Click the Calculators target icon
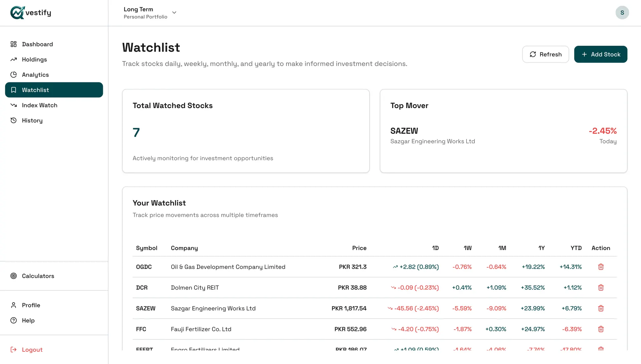The width and height of the screenshot is (641, 364). pos(14,276)
